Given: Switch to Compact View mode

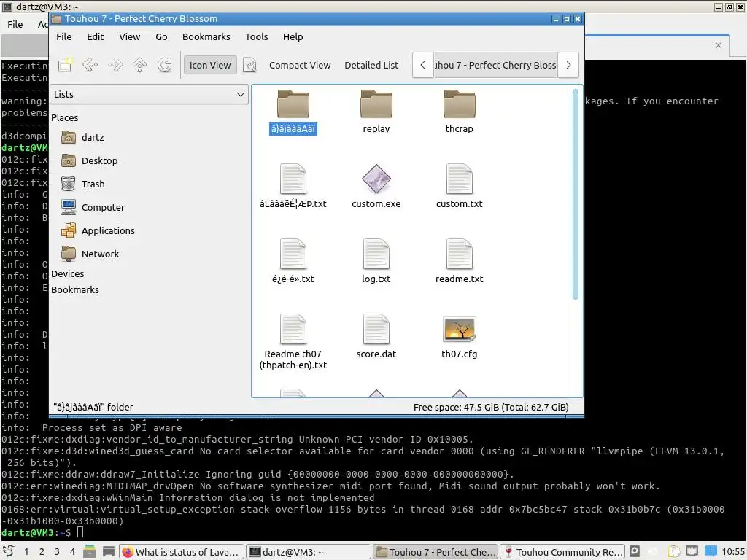Looking at the screenshot, I should click(300, 65).
